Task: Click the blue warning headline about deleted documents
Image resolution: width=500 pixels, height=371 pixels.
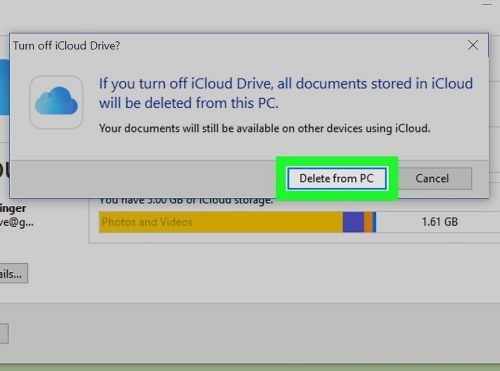Action: [x=286, y=93]
